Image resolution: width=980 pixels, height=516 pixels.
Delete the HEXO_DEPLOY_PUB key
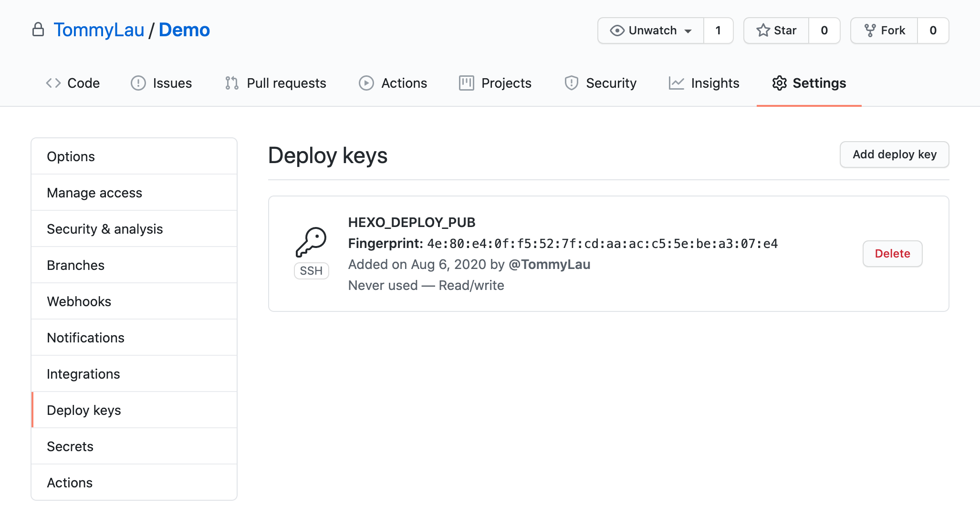click(892, 254)
